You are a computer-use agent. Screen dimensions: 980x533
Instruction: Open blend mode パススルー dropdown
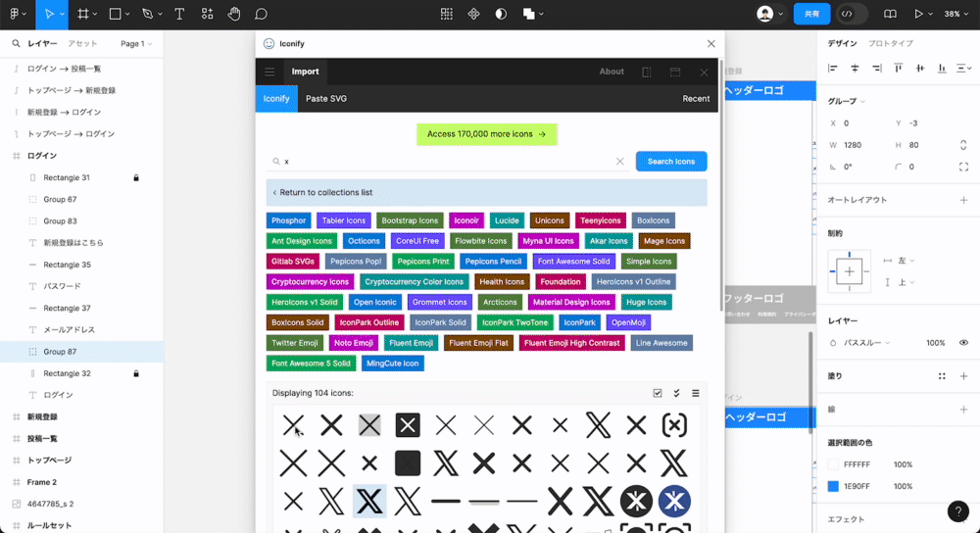tap(867, 342)
